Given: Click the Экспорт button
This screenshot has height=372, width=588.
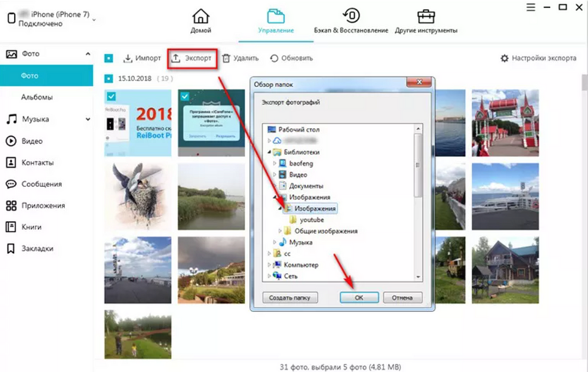Looking at the screenshot, I should point(192,58).
